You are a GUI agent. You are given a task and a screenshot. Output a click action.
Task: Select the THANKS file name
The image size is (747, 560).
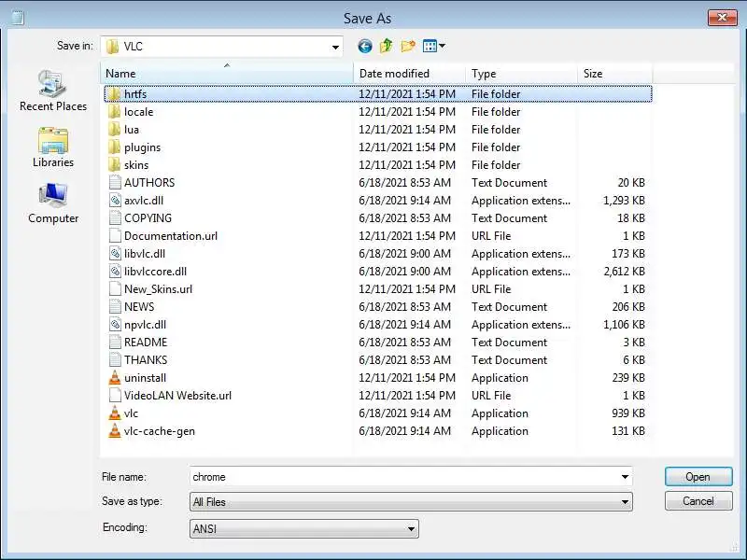[146, 360]
